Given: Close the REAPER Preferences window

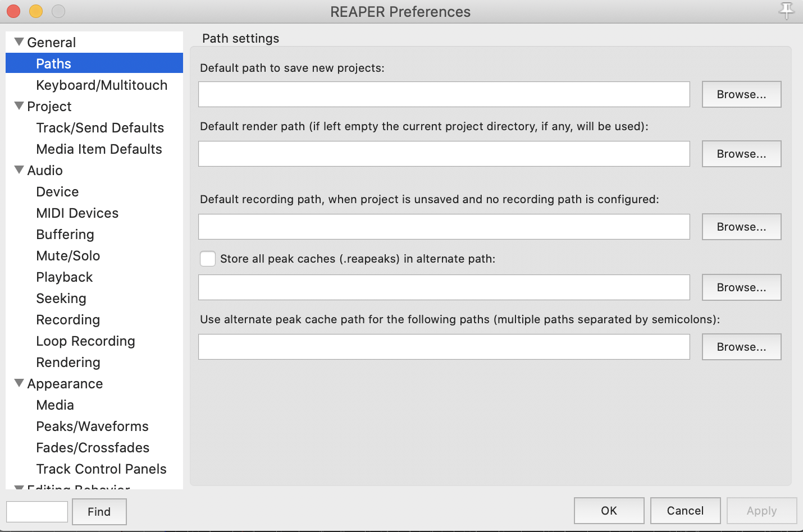Looking at the screenshot, I should (x=13, y=11).
